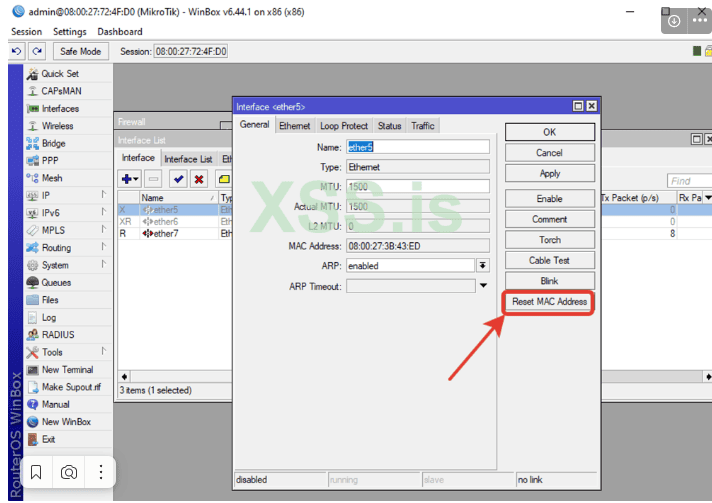This screenshot has width=712, height=503.
Task: Switch to the Ethernet tab
Action: pyautogui.click(x=294, y=126)
